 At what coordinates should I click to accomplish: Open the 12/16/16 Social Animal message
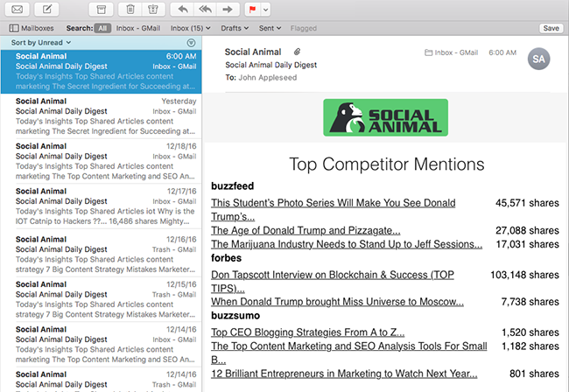click(x=101, y=255)
